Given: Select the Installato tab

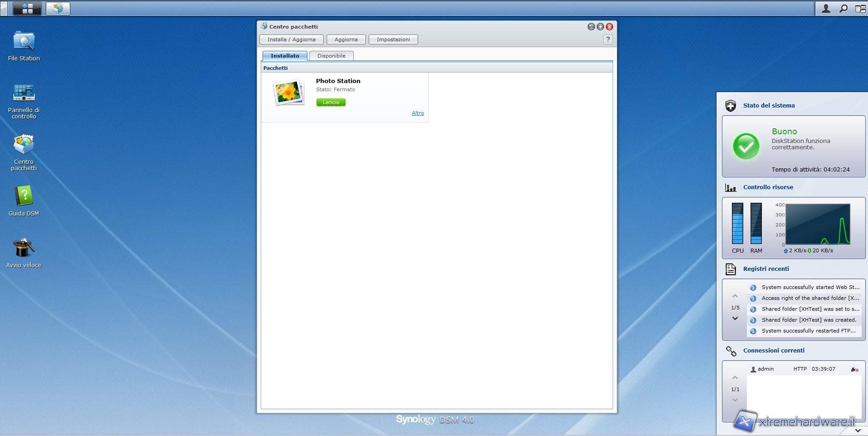Looking at the screenshot, I should [x=285, y=56].
